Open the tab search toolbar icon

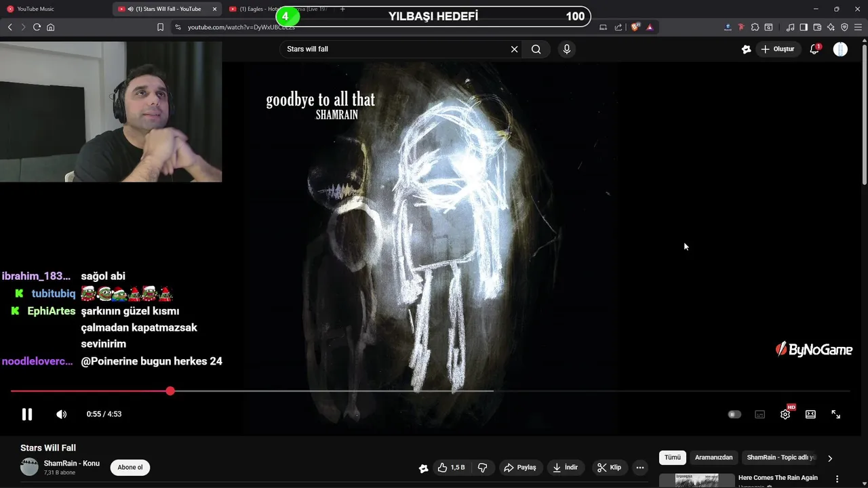tap(768, 27)
